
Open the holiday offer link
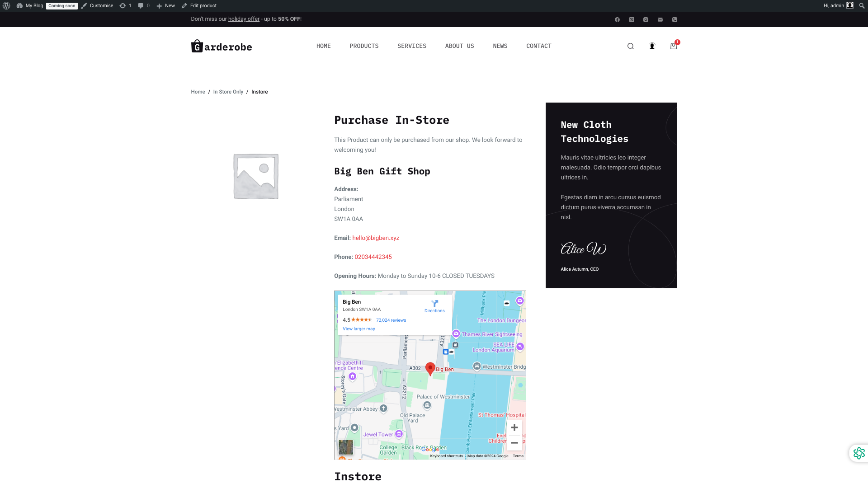coord(244,19)
